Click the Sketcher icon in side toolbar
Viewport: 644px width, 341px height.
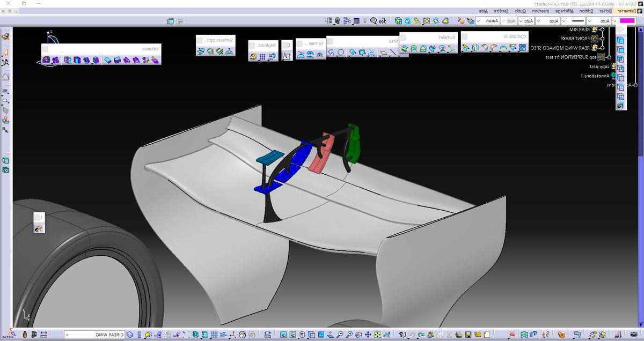click(6, 77)
